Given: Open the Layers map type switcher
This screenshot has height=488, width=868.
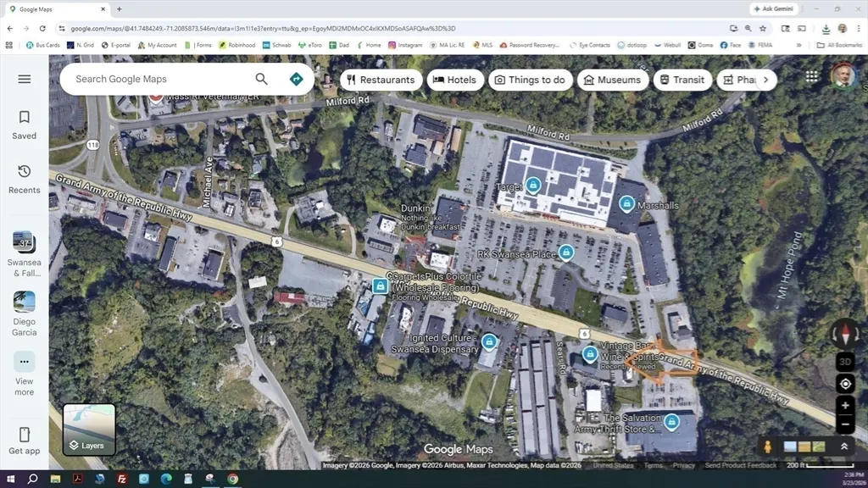Looking at the screenshot, I should point(89,430).
